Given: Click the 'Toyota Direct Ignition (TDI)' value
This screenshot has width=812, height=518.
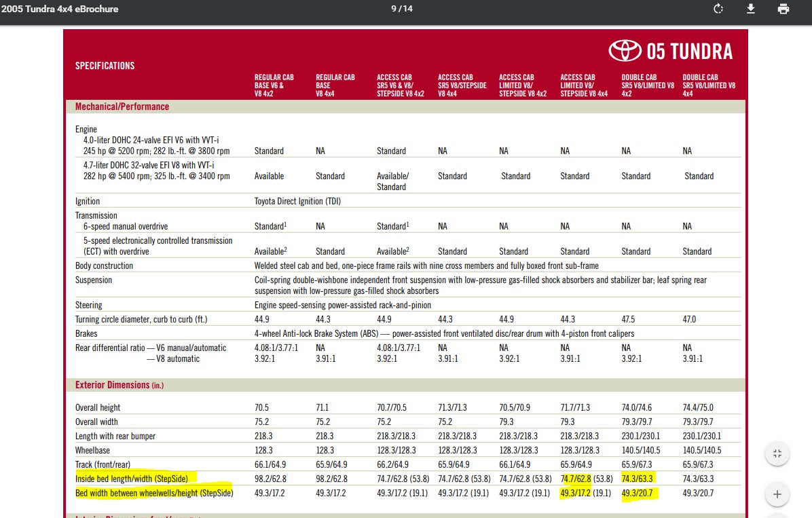Looking at the screenshot, I should pyautogui.click(x=298, y=201).
